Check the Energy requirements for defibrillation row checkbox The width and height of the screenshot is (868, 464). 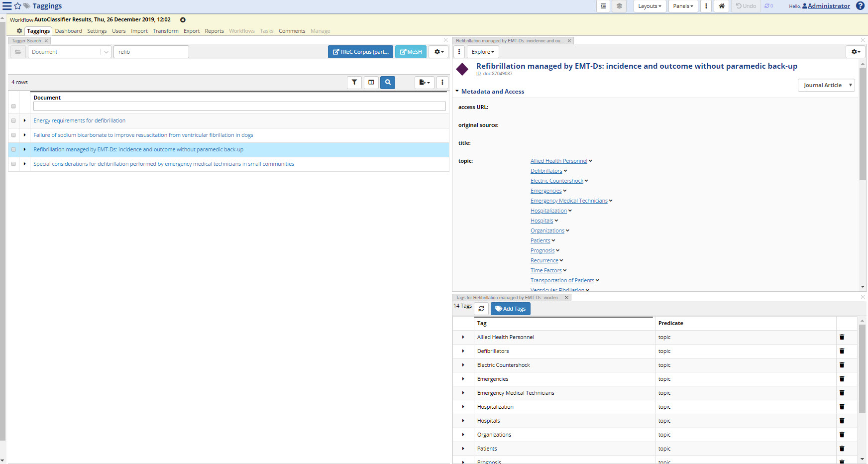13,120
